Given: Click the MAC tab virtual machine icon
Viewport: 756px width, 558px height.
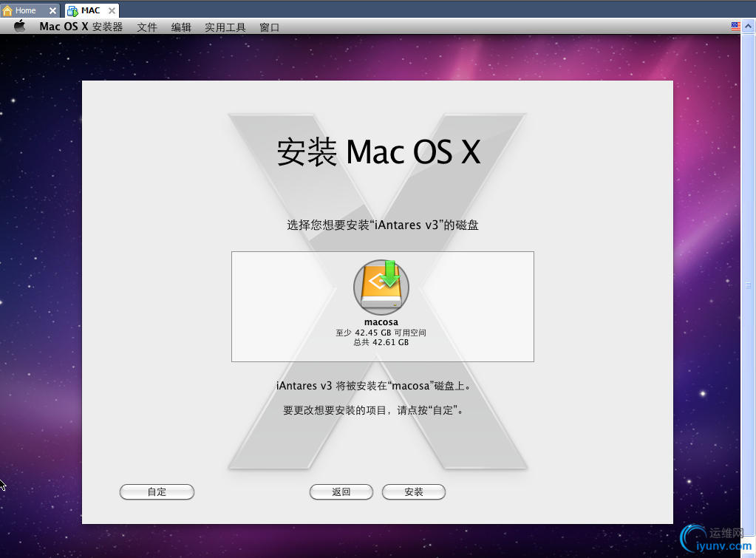Looking at the screenshot, I should tap(73, 10).
